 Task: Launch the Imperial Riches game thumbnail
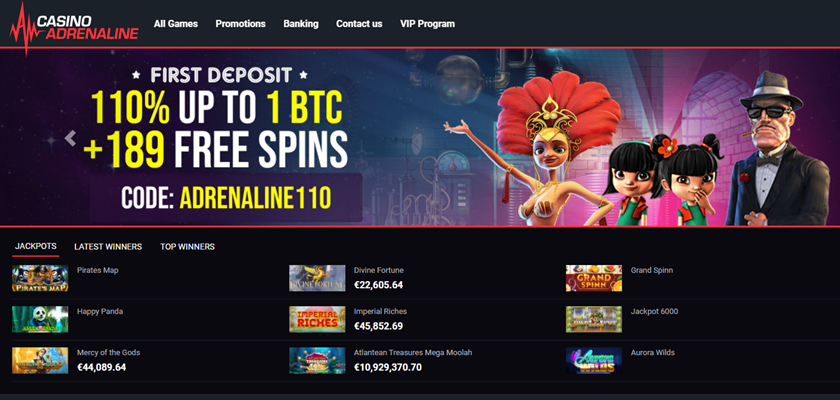tap(317, 319)
